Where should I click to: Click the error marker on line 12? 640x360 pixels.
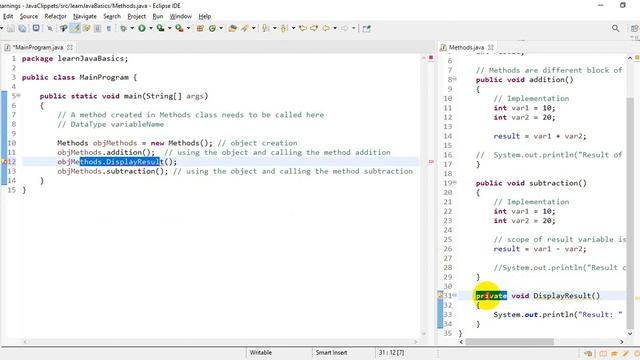4,162
